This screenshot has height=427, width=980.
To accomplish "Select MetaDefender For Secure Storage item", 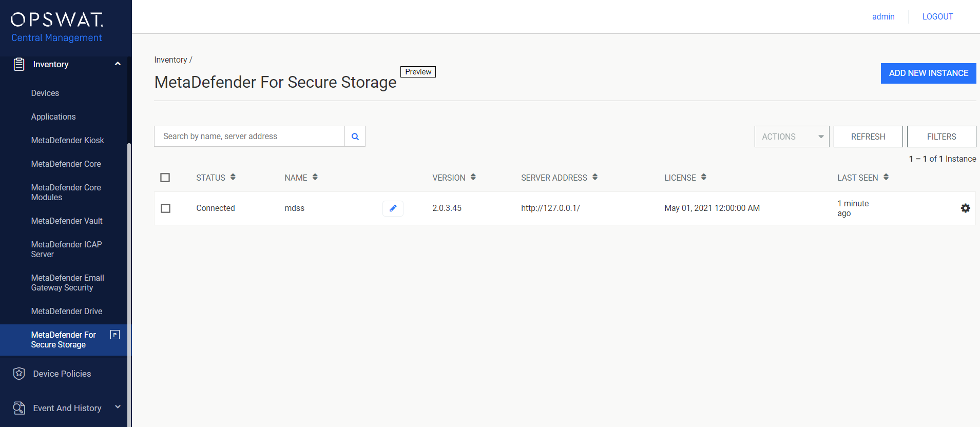I will (63, 340).
